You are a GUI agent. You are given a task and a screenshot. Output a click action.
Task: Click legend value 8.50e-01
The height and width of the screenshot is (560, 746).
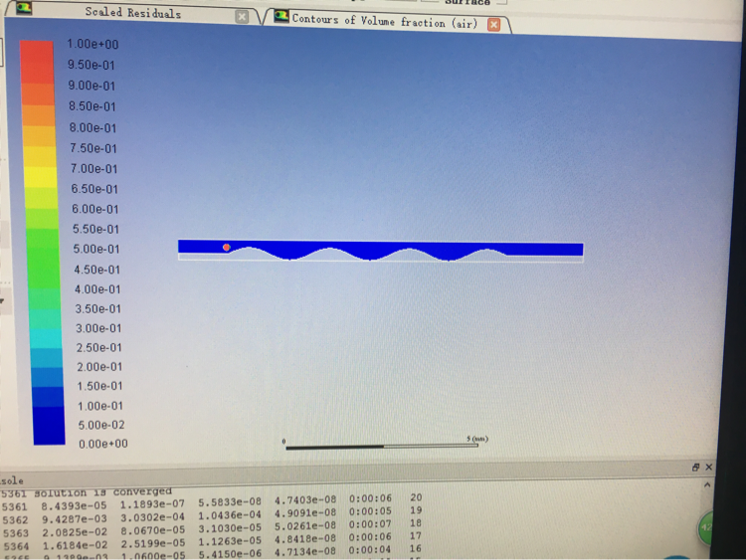tap(93, 106)
